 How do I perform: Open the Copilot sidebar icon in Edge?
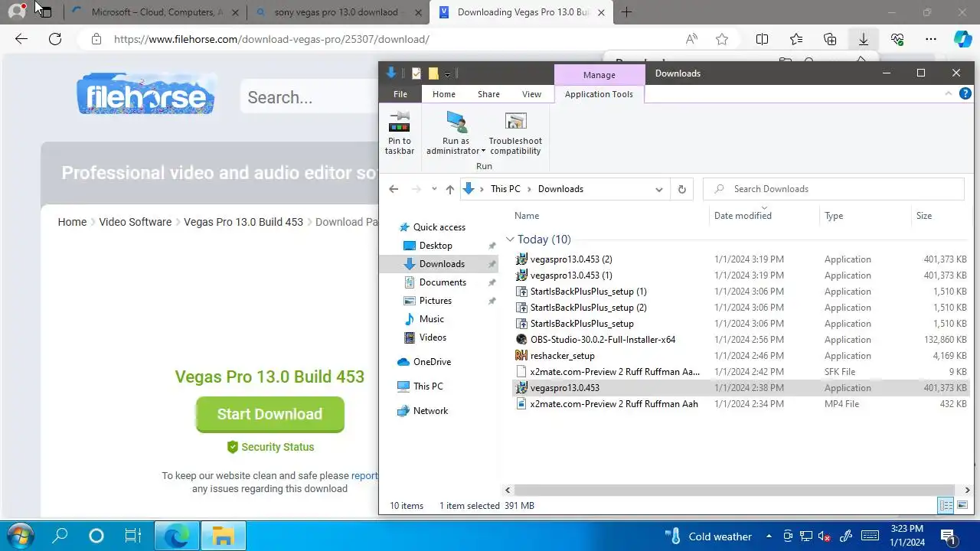click(x=962, y=39)
